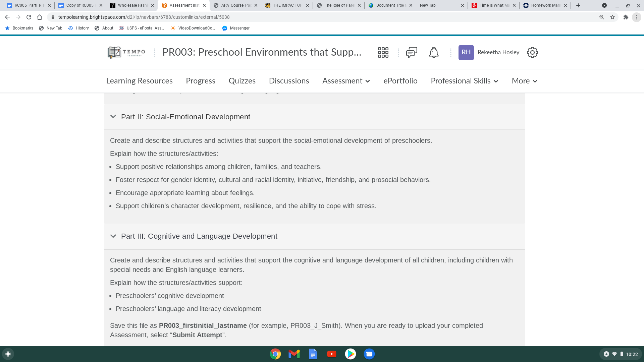Screen dimensions: 644x362
Task: Open the About bookmark
Action: 104,28
